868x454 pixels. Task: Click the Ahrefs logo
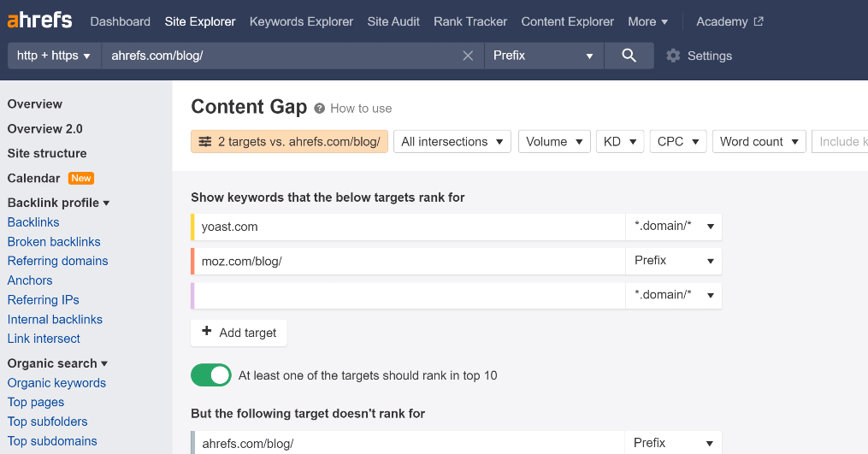tap(39, 21)
